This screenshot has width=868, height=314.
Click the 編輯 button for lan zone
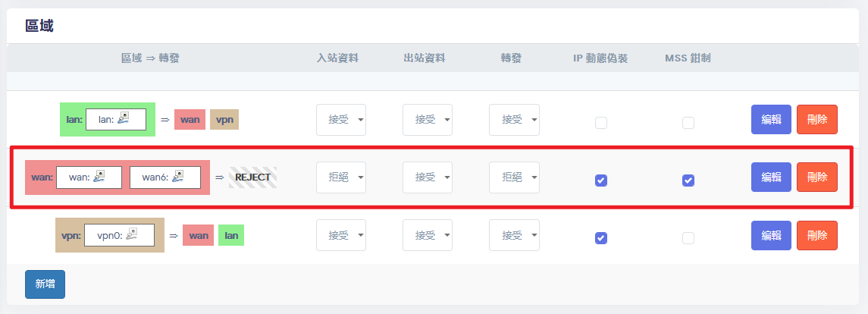(x=771, y=119)
